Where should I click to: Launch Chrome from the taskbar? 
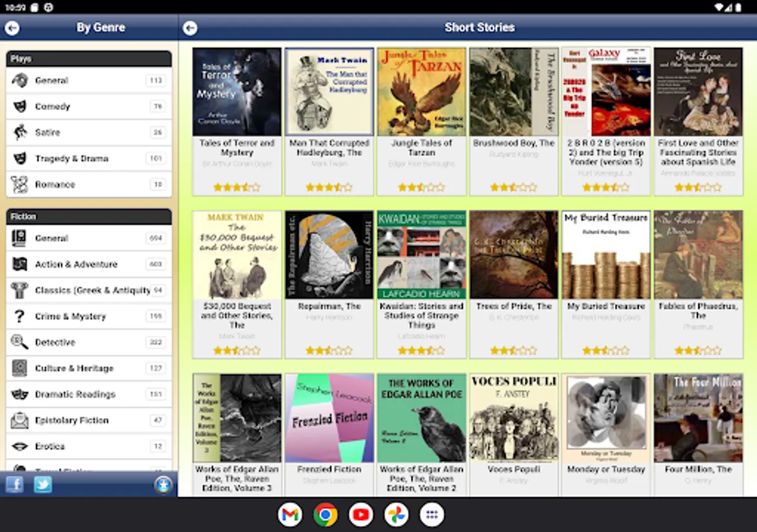pyautogui.click(x=325, y=515)
